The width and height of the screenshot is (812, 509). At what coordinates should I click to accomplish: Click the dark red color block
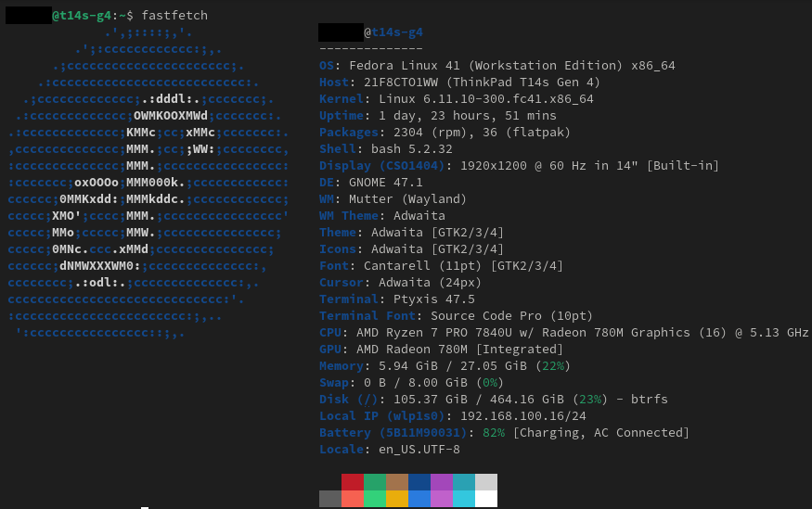tap(352, 482)
